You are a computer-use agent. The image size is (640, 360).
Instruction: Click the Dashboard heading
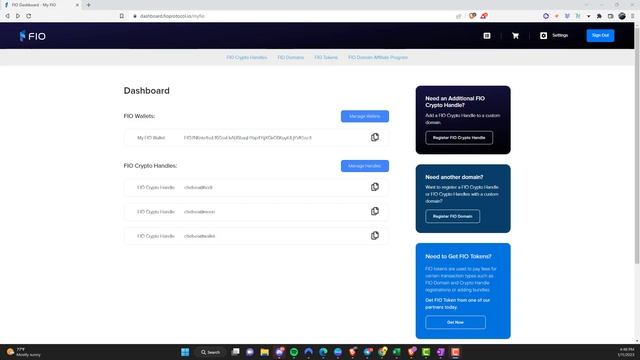pos(147,91)
